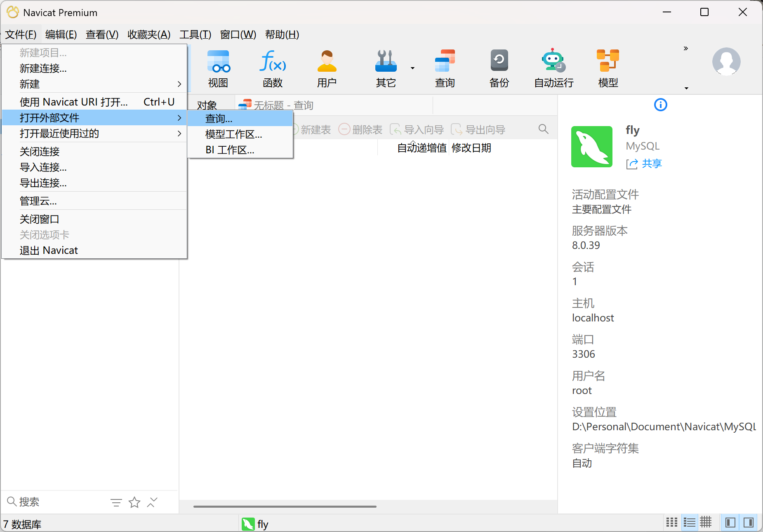
Task: Open the View (查看) menu
Action: 102,35
